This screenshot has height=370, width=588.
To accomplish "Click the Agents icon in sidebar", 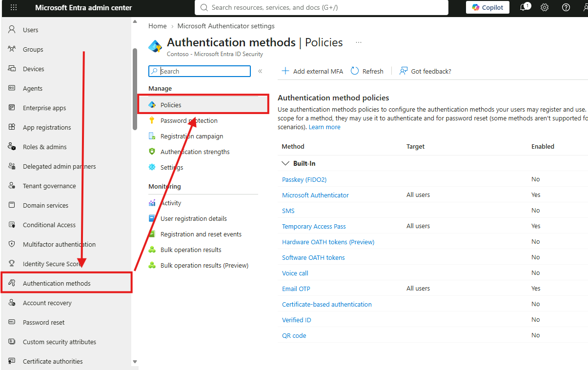I will point(12,88).
